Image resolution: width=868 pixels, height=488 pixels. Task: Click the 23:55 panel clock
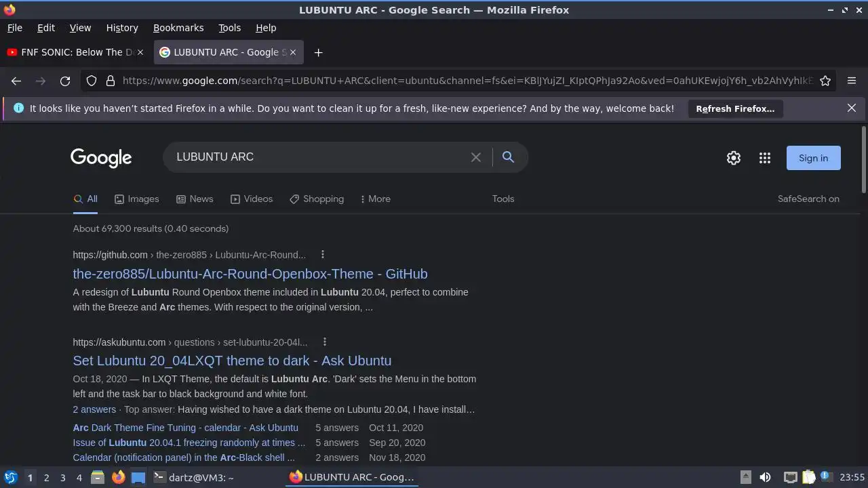[852, 477]
